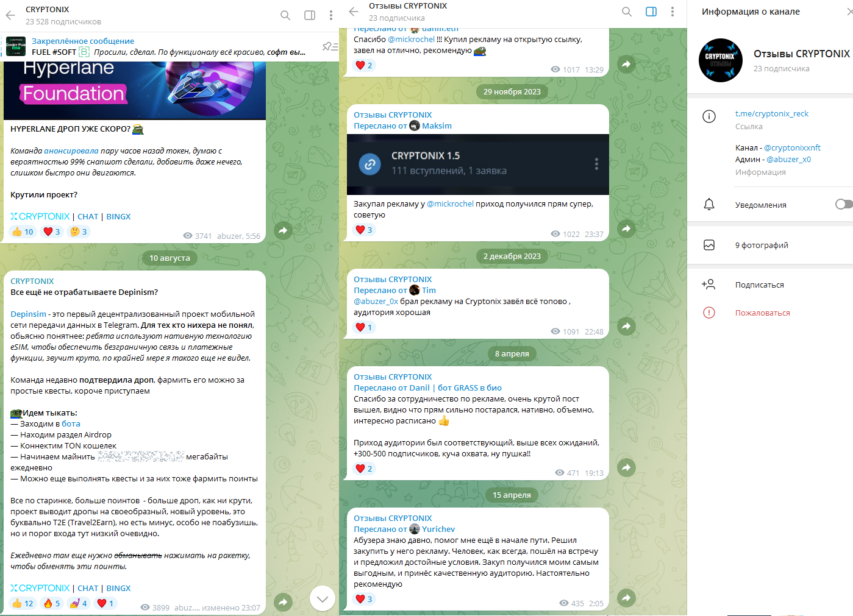
Task: Search within Отзывы CRYPTONIX chat
Action: [627, 12]
